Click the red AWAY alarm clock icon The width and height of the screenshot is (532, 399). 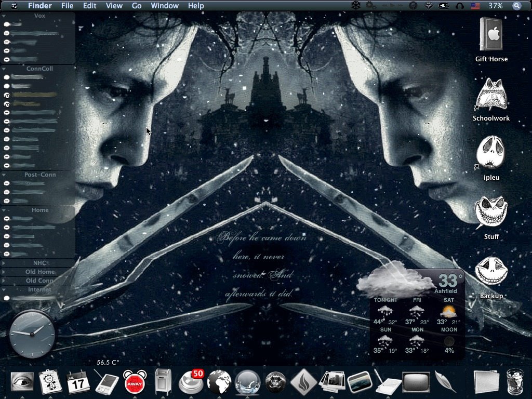(x=135, y=382)
